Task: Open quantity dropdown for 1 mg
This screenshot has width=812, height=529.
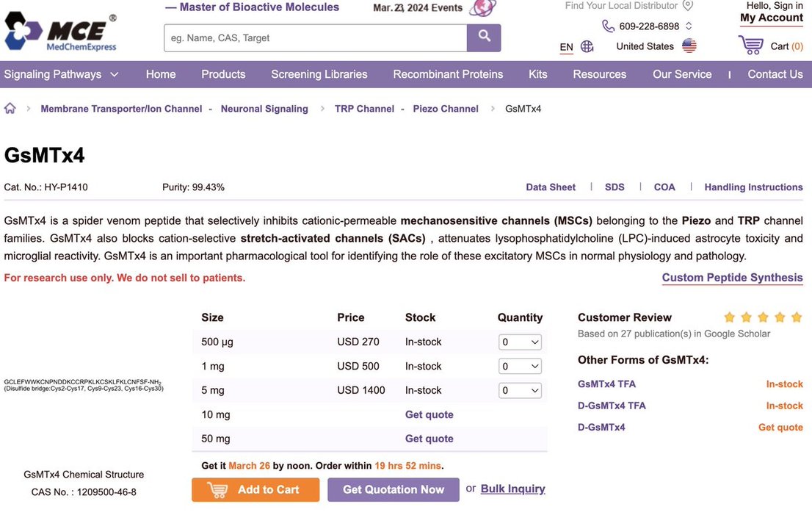Action: point(520,367)
